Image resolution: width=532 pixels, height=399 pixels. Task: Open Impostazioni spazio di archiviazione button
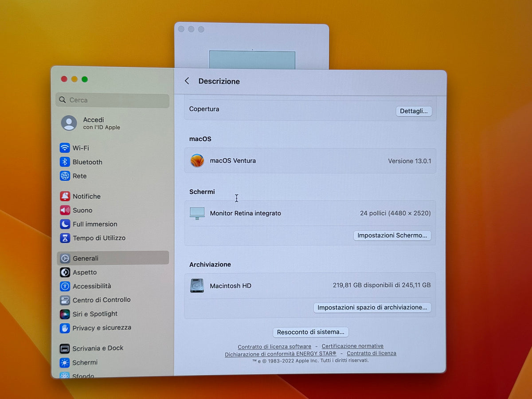pos(372,307)
